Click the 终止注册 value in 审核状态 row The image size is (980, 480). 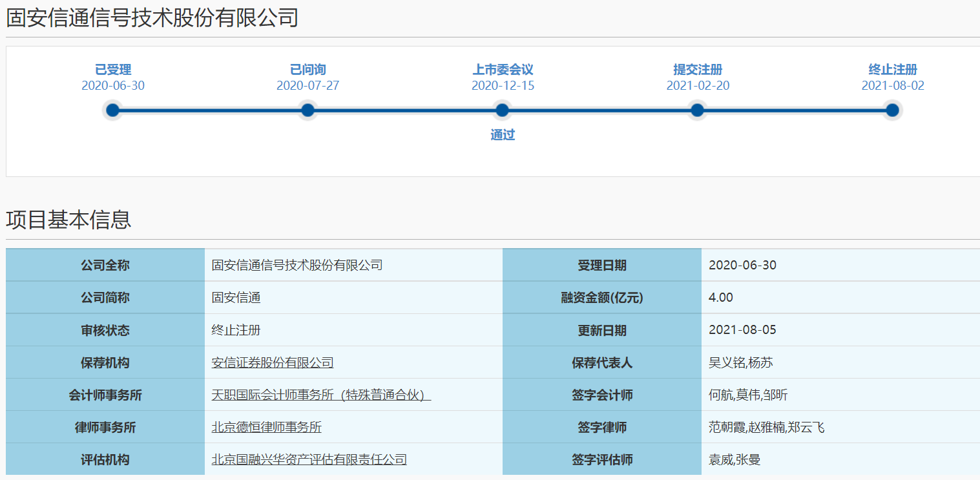tap(236, 330)
